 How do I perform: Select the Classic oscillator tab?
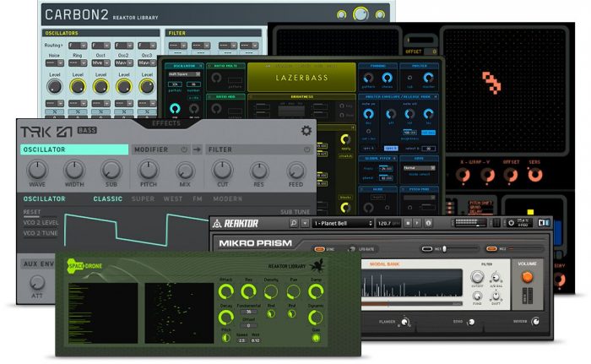point(107,198)
